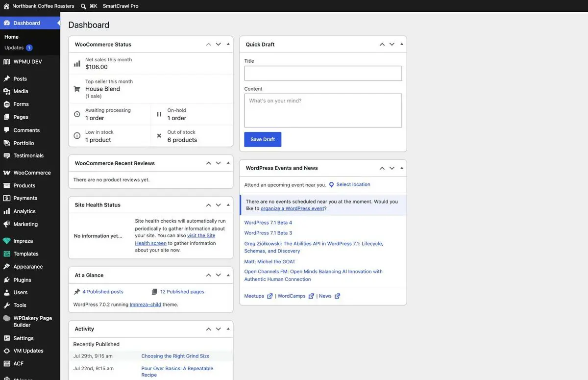Click the Posts pushpin icon in sidebar

pos(6,78)
